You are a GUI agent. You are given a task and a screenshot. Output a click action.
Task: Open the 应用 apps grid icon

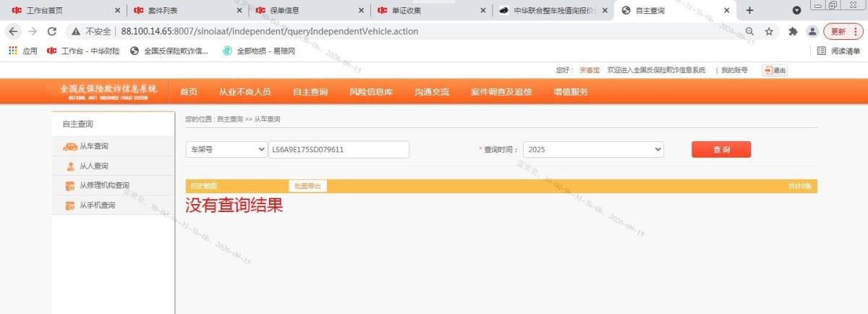pos(12,51)
